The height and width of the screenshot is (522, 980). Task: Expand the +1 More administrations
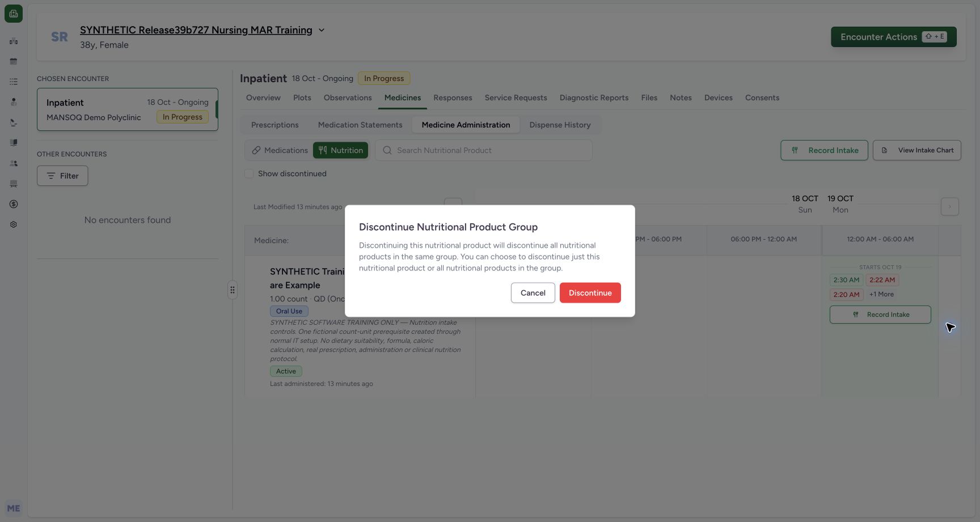tap(881, 294)
